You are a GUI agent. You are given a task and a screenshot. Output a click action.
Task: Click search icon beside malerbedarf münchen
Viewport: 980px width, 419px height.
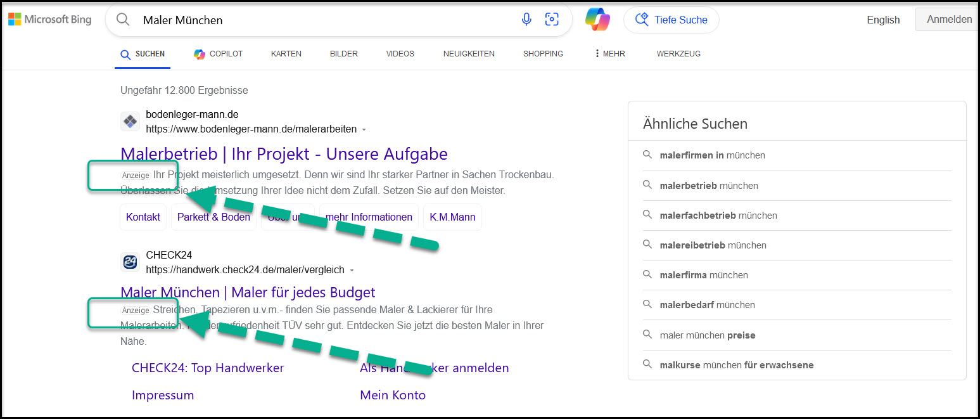coord(647,304)
